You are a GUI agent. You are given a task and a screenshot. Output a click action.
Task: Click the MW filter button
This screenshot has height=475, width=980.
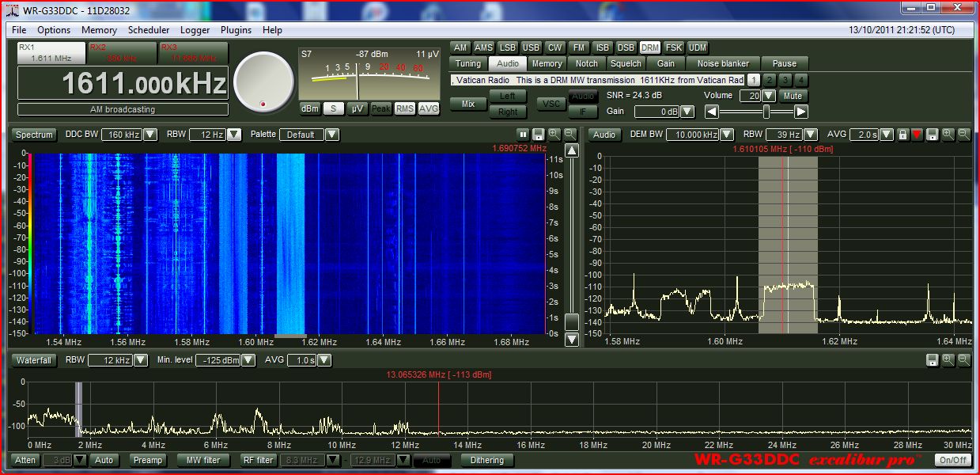tap(204, 460)
